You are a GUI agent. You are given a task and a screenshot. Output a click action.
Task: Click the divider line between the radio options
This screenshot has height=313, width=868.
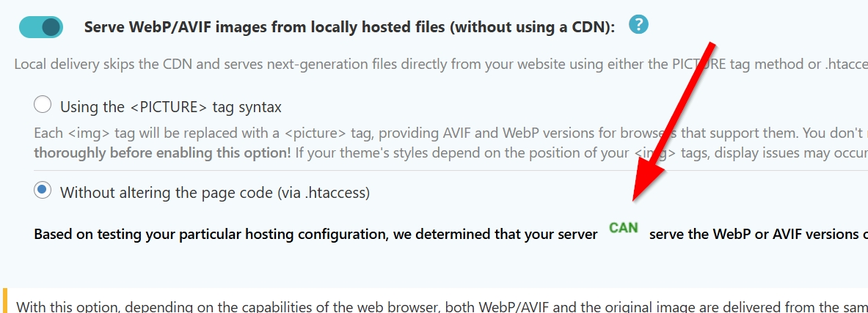pos(440,171)
